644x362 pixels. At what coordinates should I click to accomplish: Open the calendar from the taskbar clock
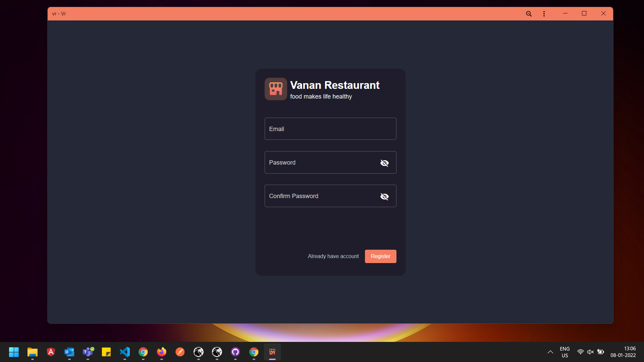(x=623, y=352)
